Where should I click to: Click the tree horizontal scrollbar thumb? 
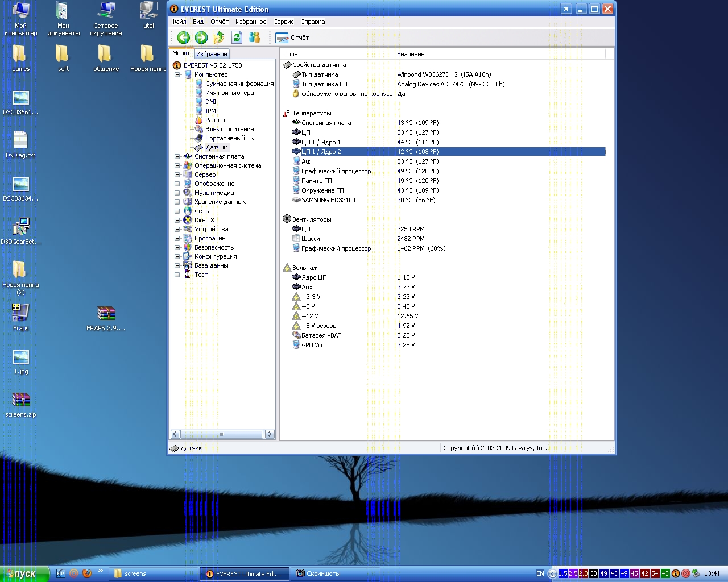(x=222, y=434)
